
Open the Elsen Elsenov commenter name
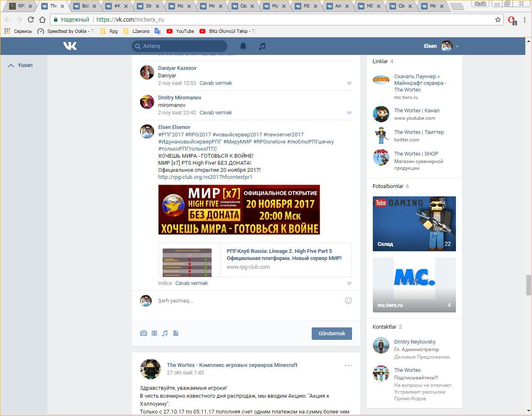coord(174,127)
